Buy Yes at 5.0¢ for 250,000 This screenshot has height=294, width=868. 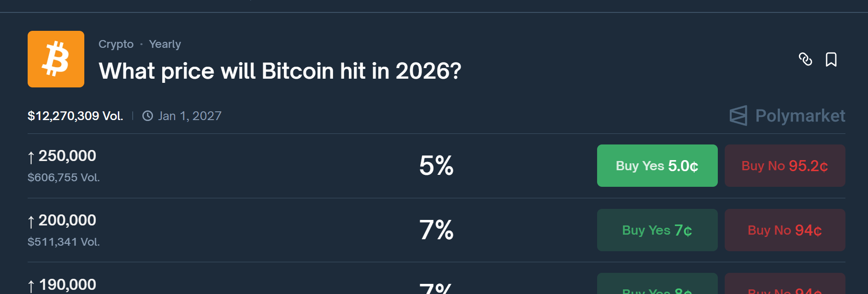(x=657, y=166)
